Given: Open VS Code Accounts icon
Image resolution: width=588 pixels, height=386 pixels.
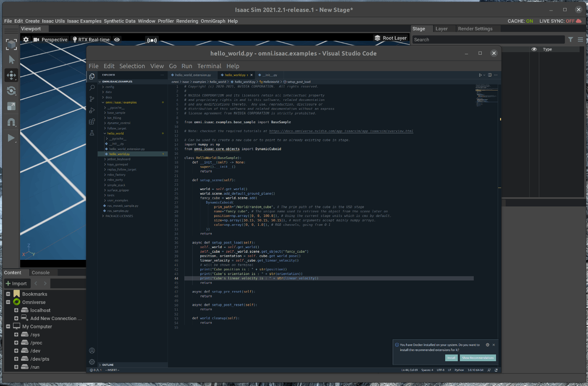Looking at the screenshot, I should pyautogui.click(x=92, y=351).
